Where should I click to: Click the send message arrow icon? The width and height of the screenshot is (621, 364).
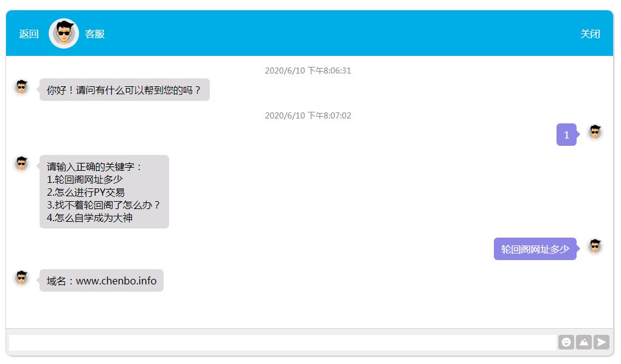coord(601,342)
